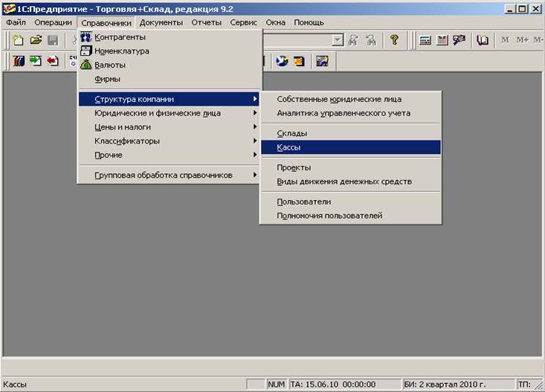The image size is (545, 392).
Task: Click the green arrow document icon
Action: [36, 61]
